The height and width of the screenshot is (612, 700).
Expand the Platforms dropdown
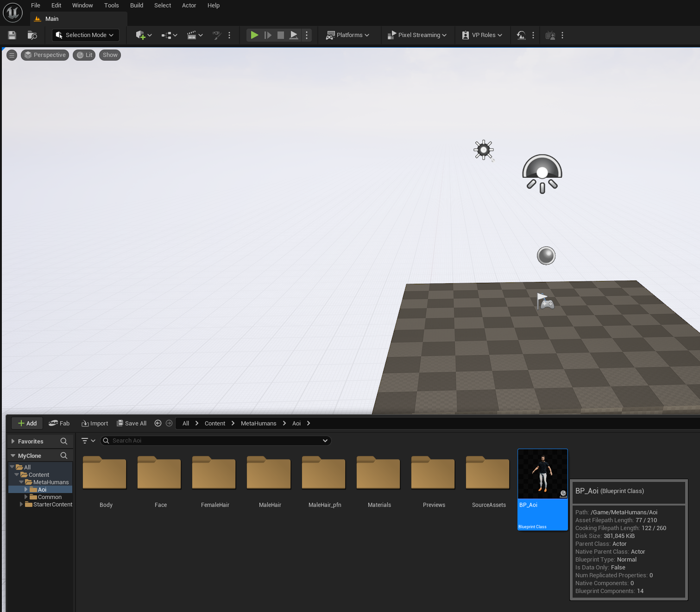(x=348, y=35)
